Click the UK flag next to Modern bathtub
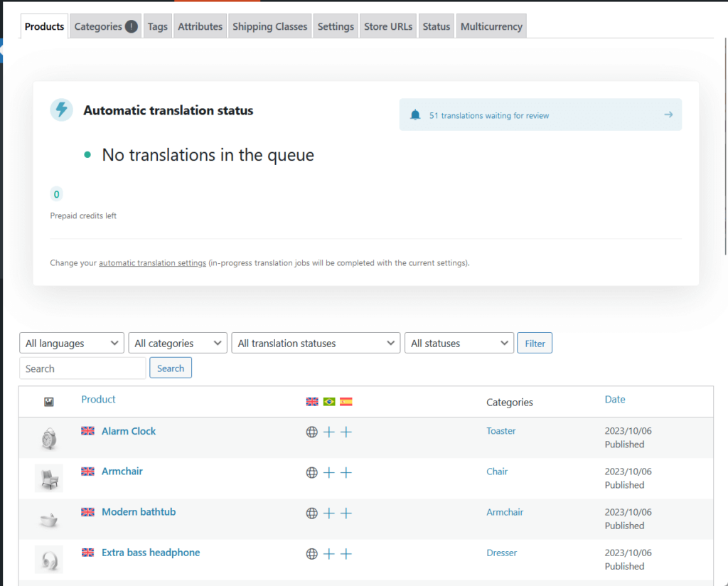 [x=87, y=511]
